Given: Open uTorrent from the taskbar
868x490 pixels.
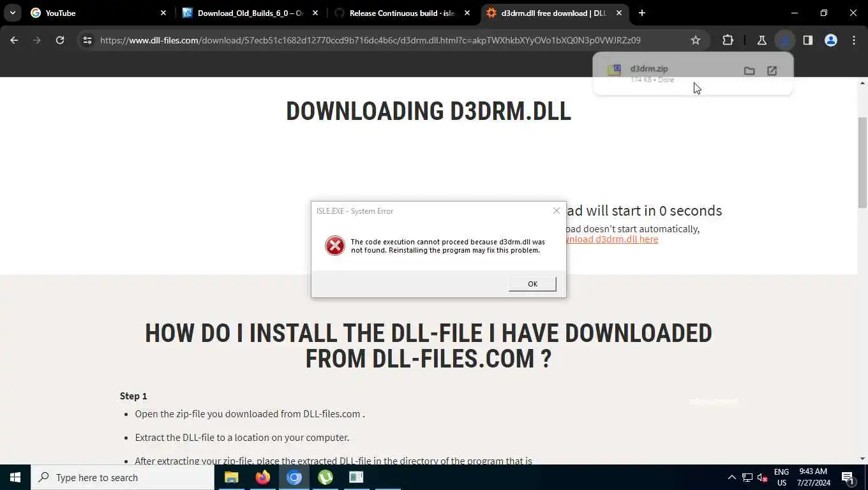Looking at the screenshot, I should coord(325,477).
